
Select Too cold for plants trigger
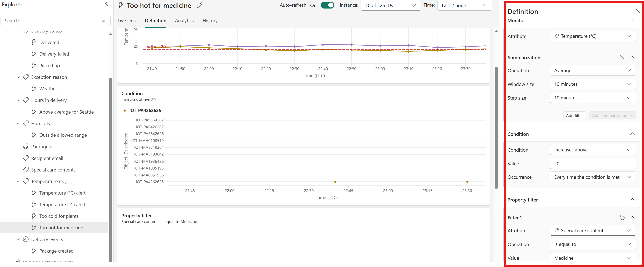[x=59, y=216]
